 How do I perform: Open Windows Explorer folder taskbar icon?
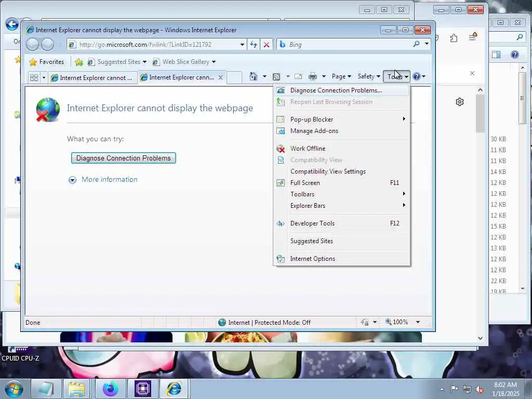[77, 389]
